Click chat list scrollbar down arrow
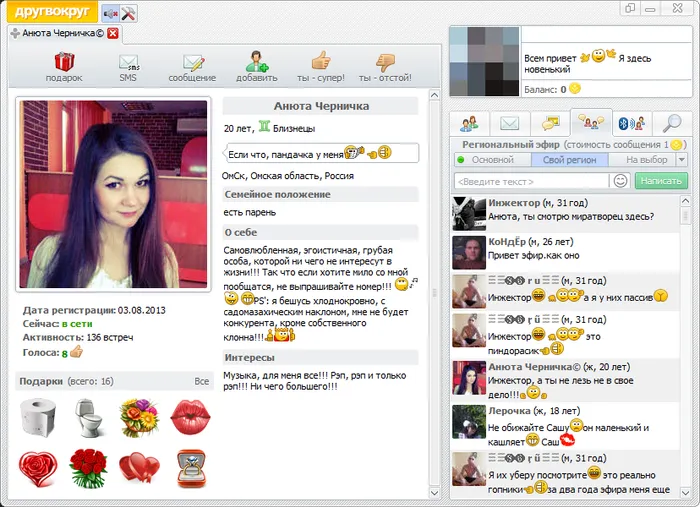700x507 pixels. pos(686,493)
